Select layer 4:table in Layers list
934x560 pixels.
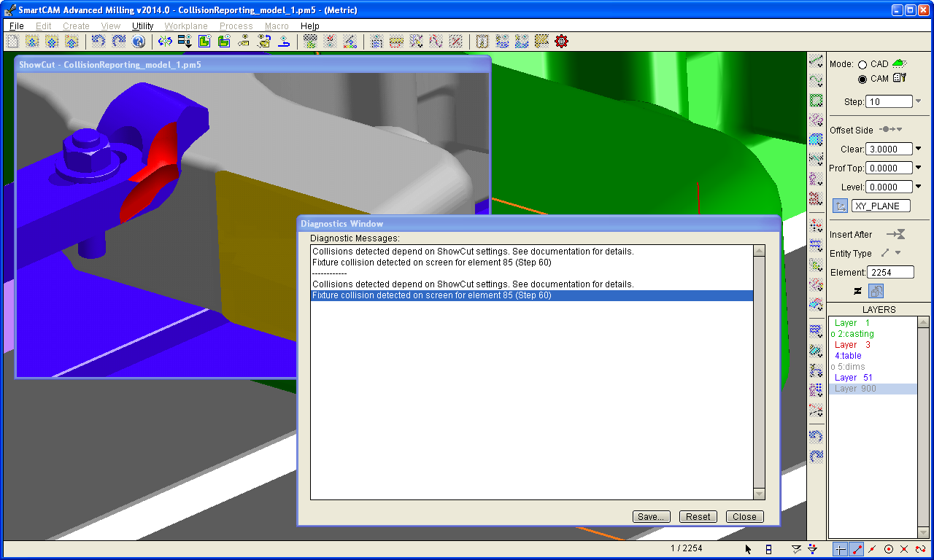tap(848, 356)
